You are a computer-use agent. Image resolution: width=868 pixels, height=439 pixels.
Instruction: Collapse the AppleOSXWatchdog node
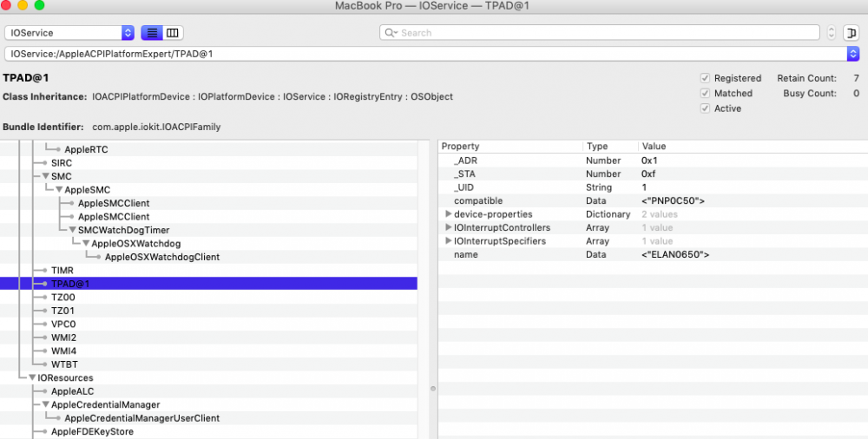tap(86, 244)
